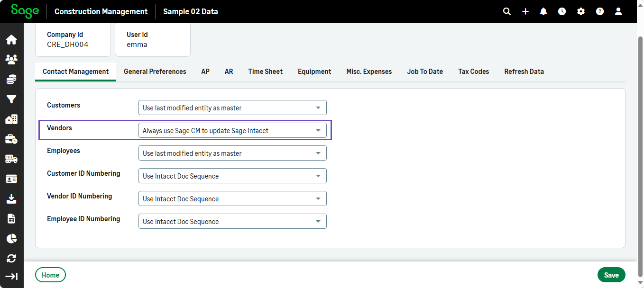Open the help question mark icon

(x=600, y=11)
